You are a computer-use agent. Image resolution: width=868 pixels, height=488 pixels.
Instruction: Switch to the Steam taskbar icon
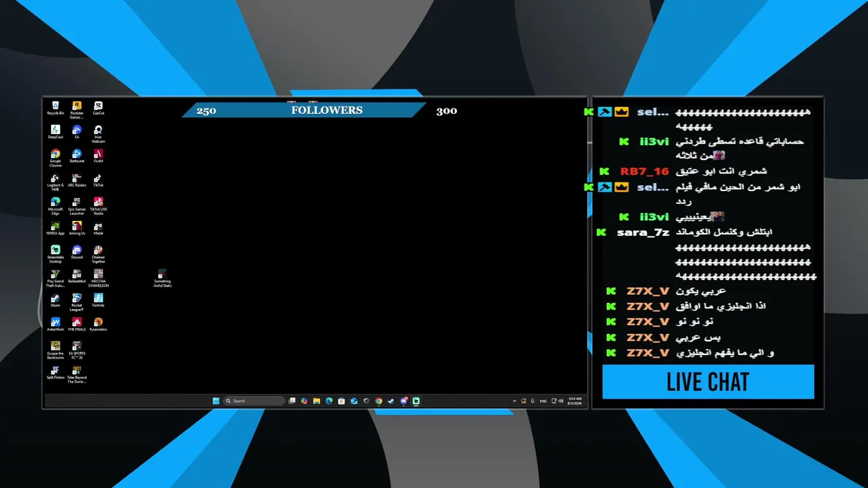click(x=391, y=401)
